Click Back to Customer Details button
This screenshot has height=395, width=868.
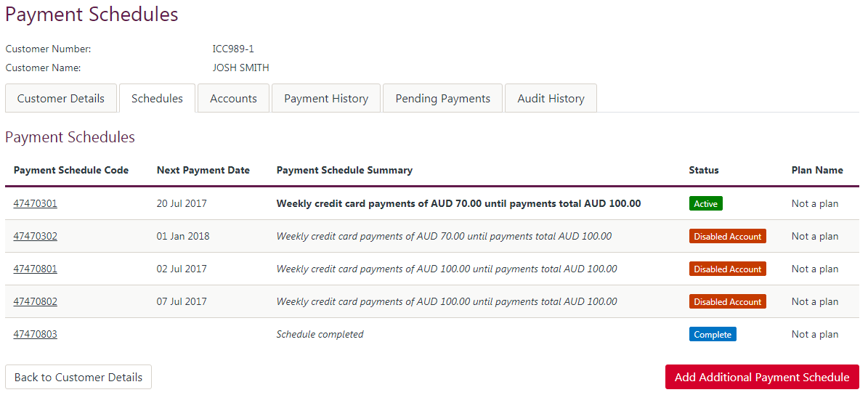pos(78,378)
